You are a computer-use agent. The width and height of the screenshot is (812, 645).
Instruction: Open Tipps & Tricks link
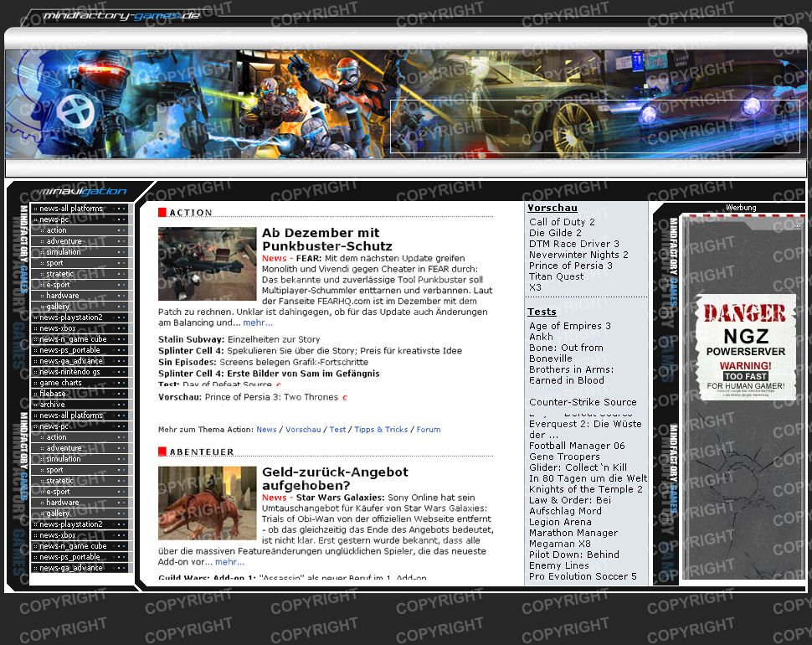(x=381, y=430)
